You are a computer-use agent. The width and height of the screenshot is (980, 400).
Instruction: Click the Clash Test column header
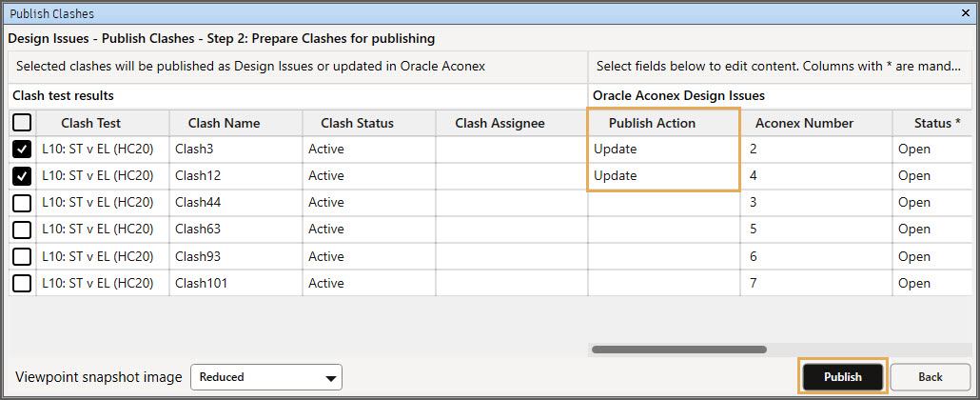(x=90, y=123)
